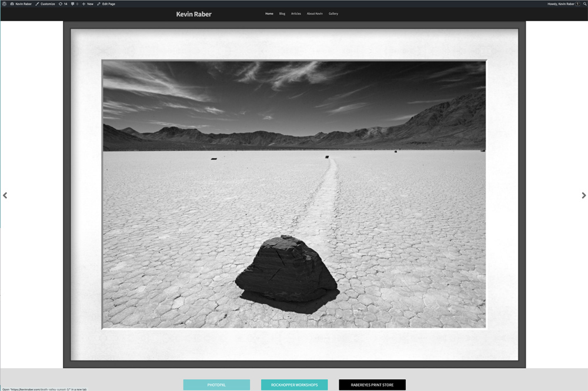This screenshot has width=588, height=391.
Task: Click the user avatar in admin bar
Action: [x=577, y=4]
